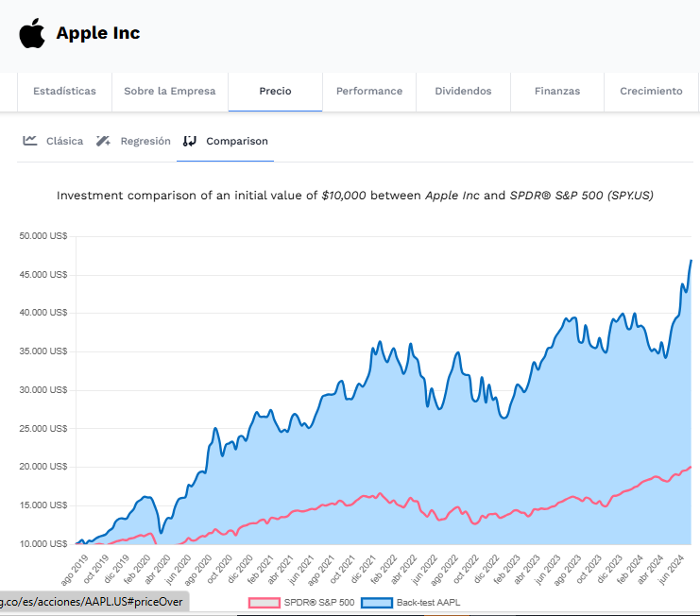700x616 pixels.
Task: Select the Comparison chart view label
Action: pos(237,141)
